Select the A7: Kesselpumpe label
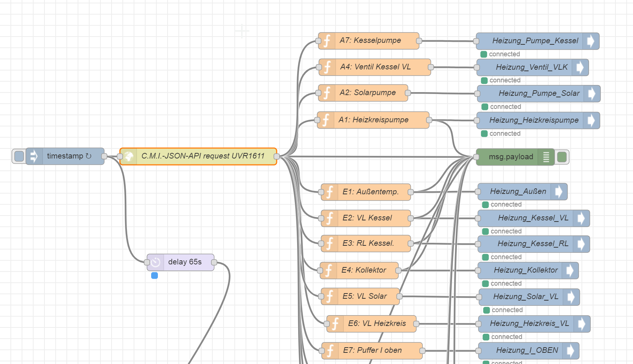Viewport: 633px width, 364px height. (370, 40)
